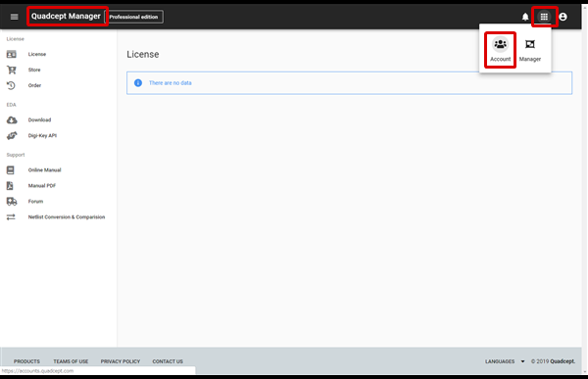Click the Download cloud icon
The image size is (588, 379).
pyautogui.click(x=12, y=119)
